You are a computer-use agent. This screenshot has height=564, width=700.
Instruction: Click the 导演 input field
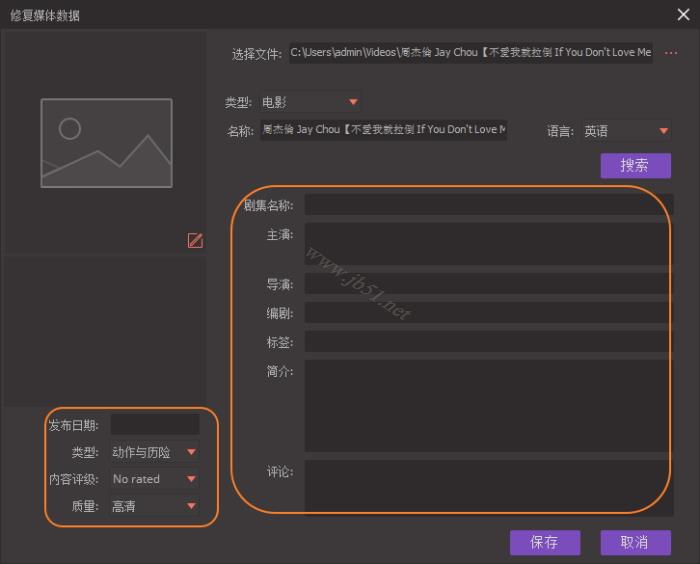489,284
